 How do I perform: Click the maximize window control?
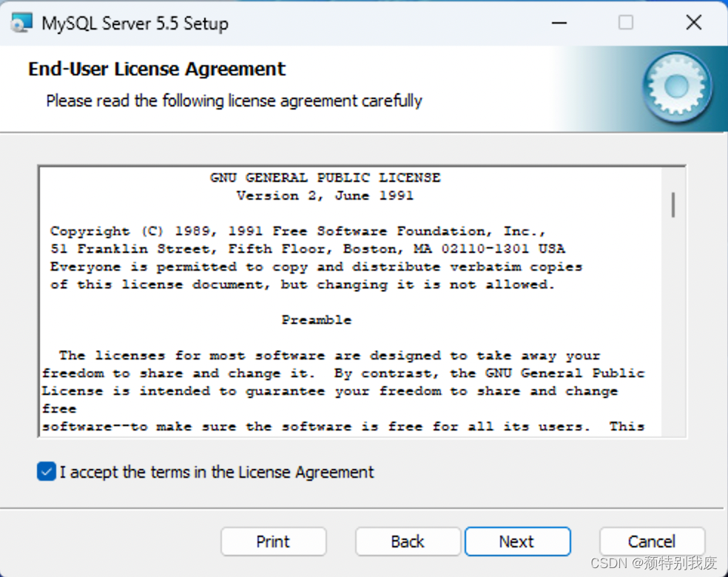tap(626, 22)
